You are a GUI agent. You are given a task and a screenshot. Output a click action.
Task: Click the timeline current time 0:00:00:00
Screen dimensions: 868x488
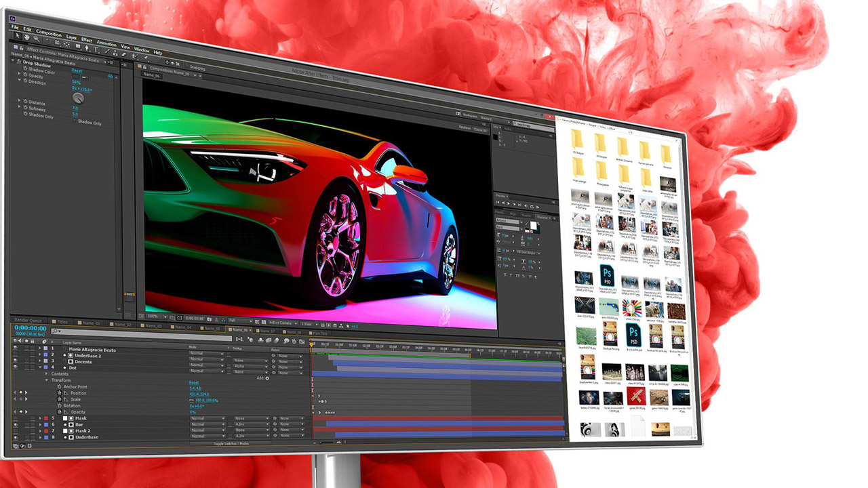tap(31, 328)
